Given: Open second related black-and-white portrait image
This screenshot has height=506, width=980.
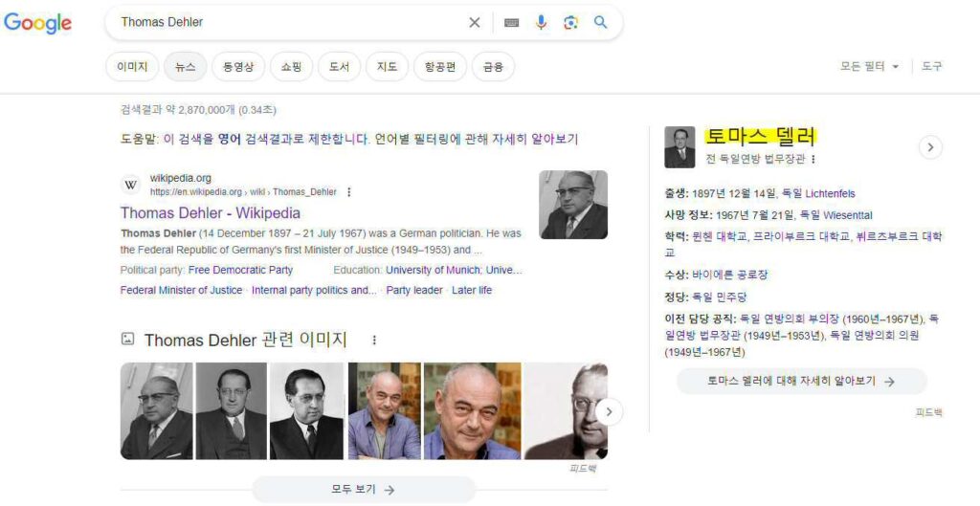Looking at the screenshot, I should click(x=232, y=411).
